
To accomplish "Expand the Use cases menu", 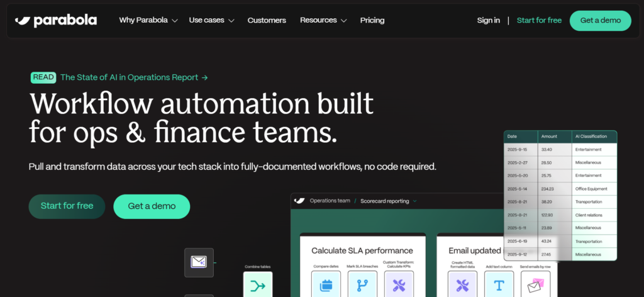I will pyautogui.click(x=211, y=20).
